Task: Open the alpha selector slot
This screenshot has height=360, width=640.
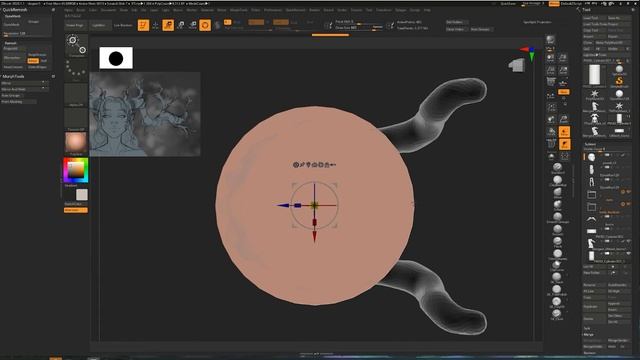Action: pos(76,94)
